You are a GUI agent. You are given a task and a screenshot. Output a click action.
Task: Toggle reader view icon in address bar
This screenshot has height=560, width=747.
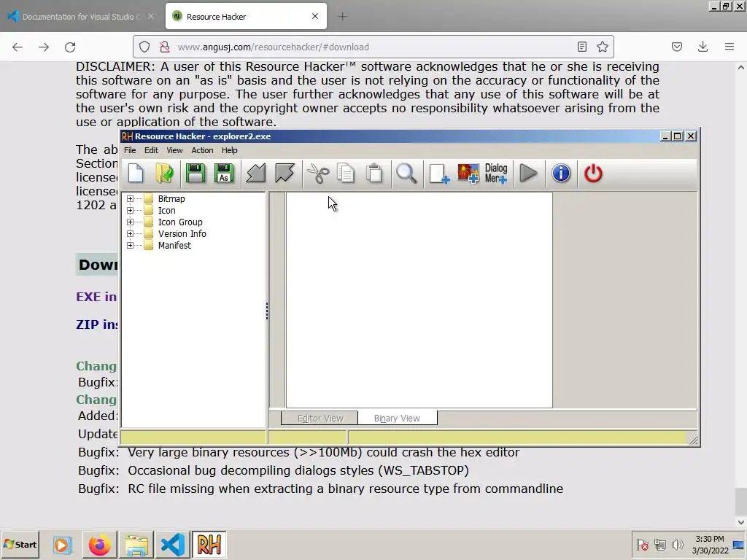click(x=581, y=47)
